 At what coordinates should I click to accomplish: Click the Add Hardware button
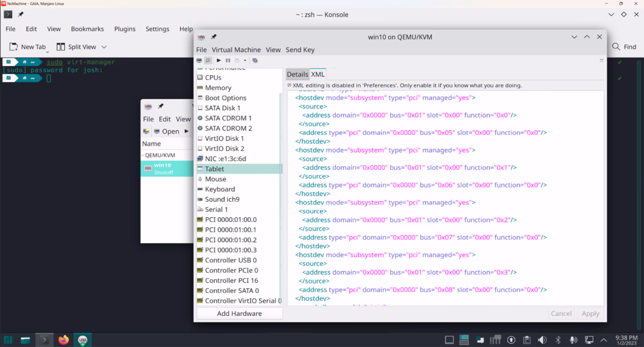(x=239, y=313)
